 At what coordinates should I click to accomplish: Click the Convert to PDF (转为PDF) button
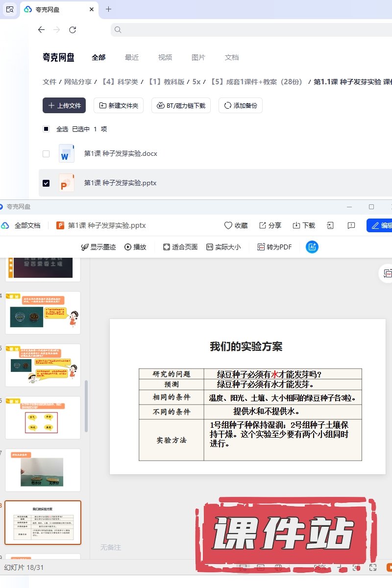tap(275, 247)
